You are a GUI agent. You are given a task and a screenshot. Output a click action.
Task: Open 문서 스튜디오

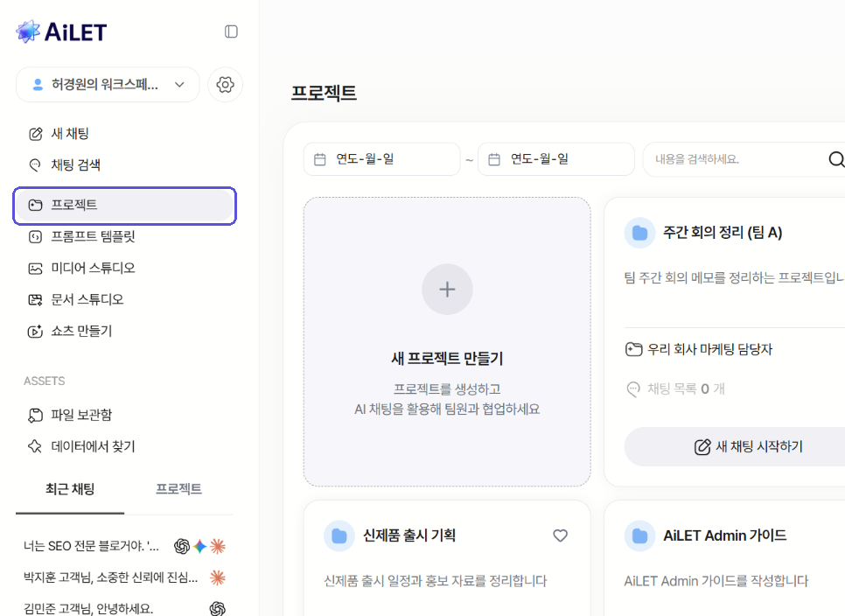pyautogui.click(x=76, y=299)
